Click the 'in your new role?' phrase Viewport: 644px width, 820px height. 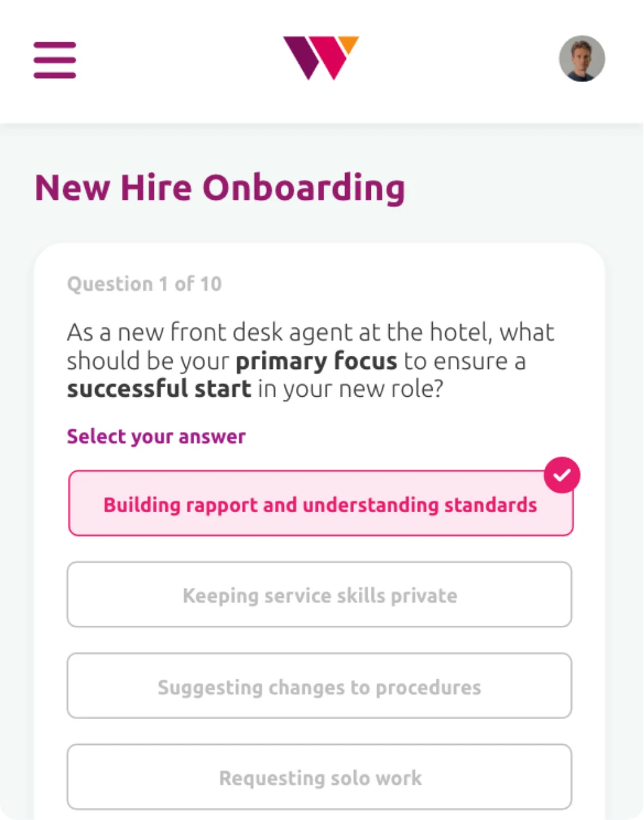(351, 389)
